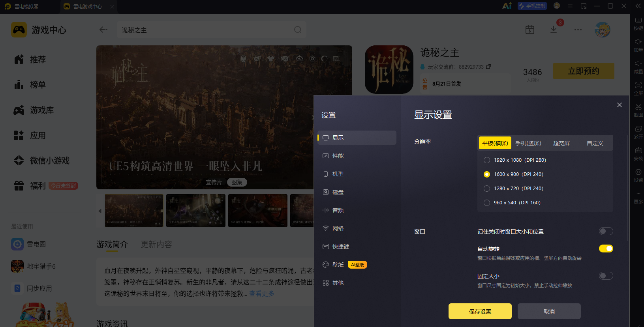Open the user avatar profile
Viewport: 644px width, 327px height.
pyautogui.click(x=603, y=30)
